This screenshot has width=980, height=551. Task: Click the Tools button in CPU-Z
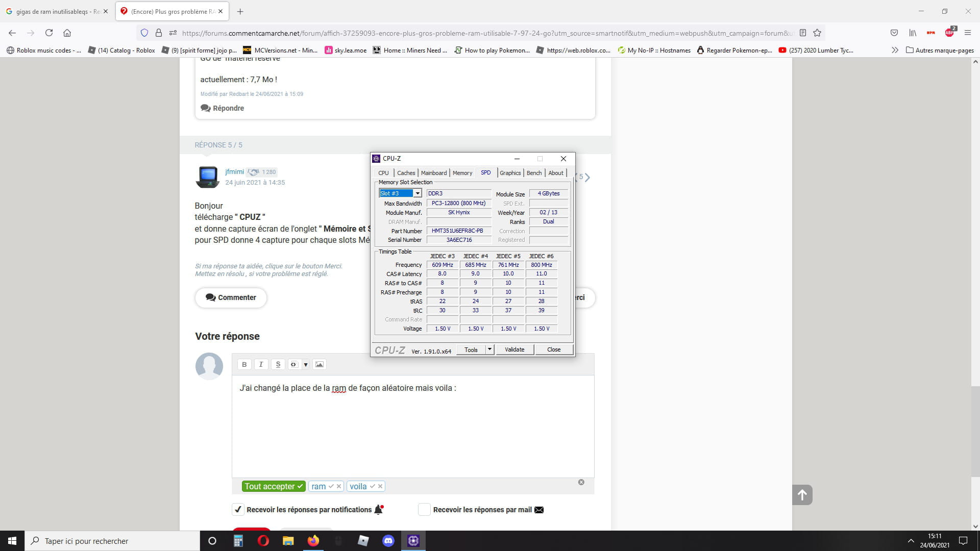pos(471,349)
